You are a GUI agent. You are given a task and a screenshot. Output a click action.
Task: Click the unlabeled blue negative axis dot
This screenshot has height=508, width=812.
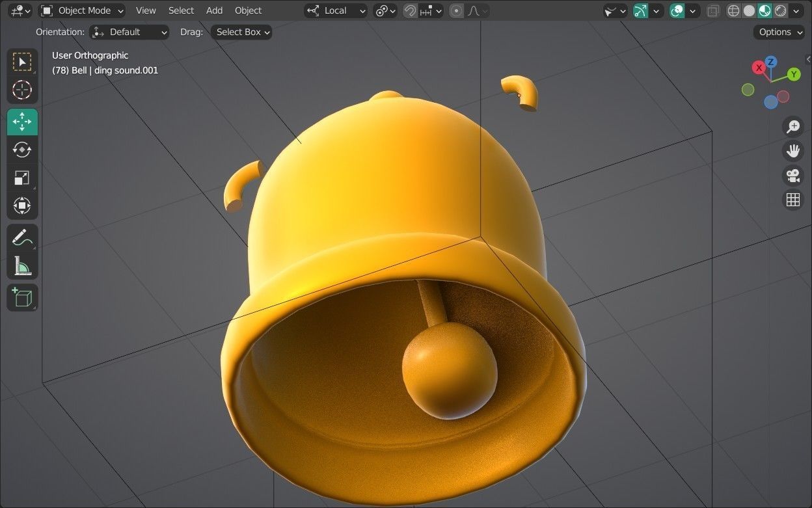[770, 101]
